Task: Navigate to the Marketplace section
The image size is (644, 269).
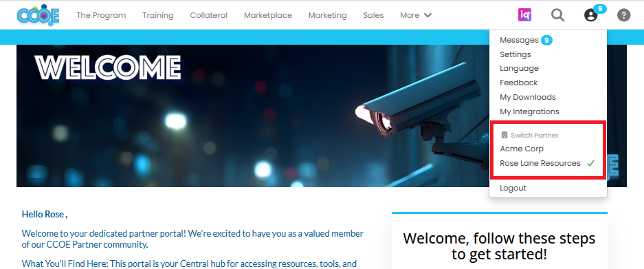Action: click(x=268, y=15)
